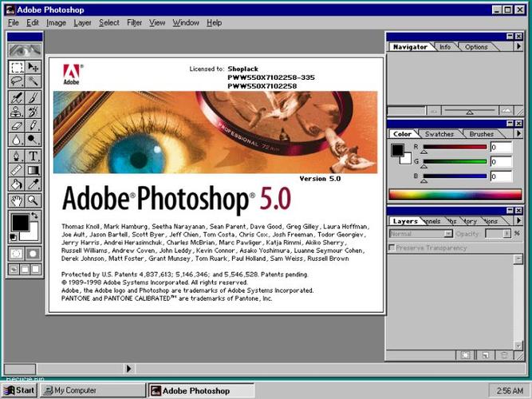Switch to Standard edit mode
Viewport: 532px width, 399px height.
pos(16,254)
